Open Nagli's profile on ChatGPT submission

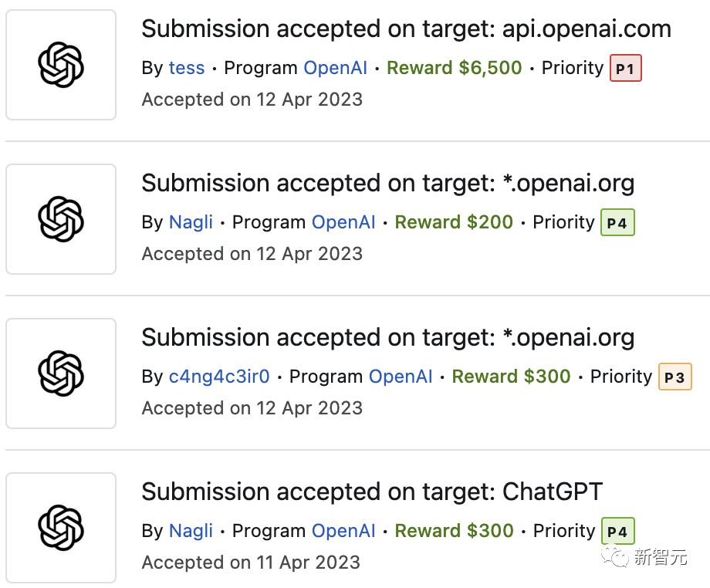(191, 531)
